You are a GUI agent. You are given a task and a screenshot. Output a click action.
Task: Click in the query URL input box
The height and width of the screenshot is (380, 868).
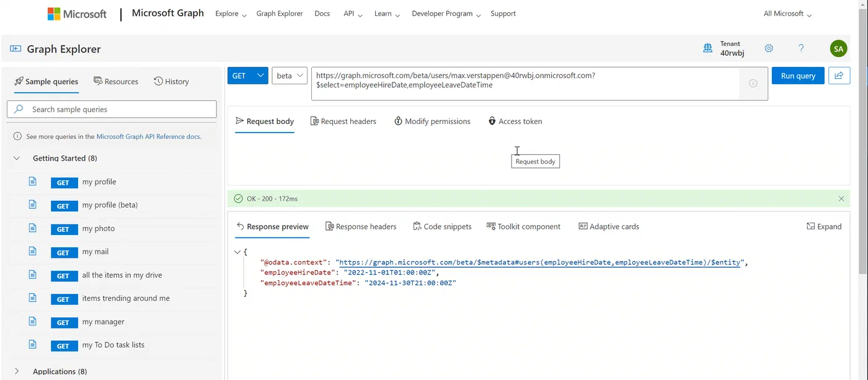pyautogui.click(x=525, y=84)
